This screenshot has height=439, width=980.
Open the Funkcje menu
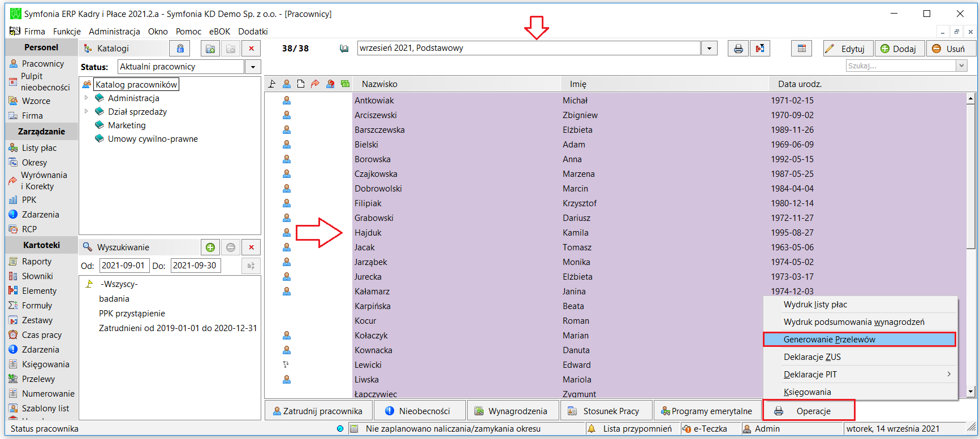click(67, 32)
